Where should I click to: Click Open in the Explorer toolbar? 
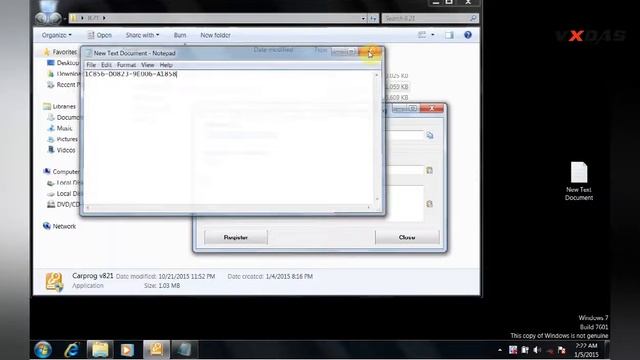point(100,35)
